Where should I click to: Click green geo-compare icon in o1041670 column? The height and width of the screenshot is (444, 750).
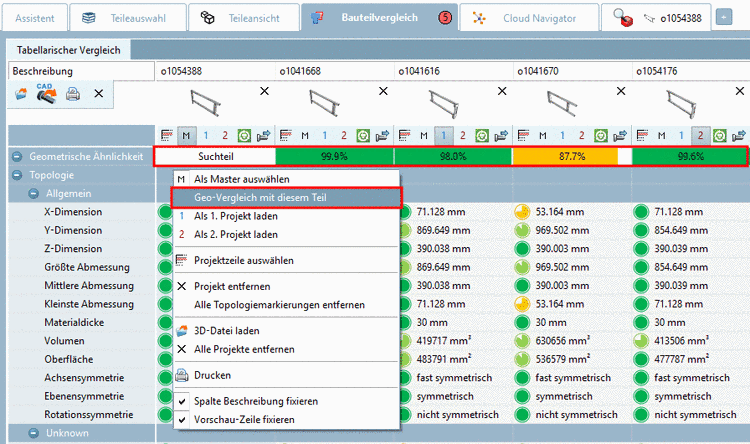pos(601,136)
